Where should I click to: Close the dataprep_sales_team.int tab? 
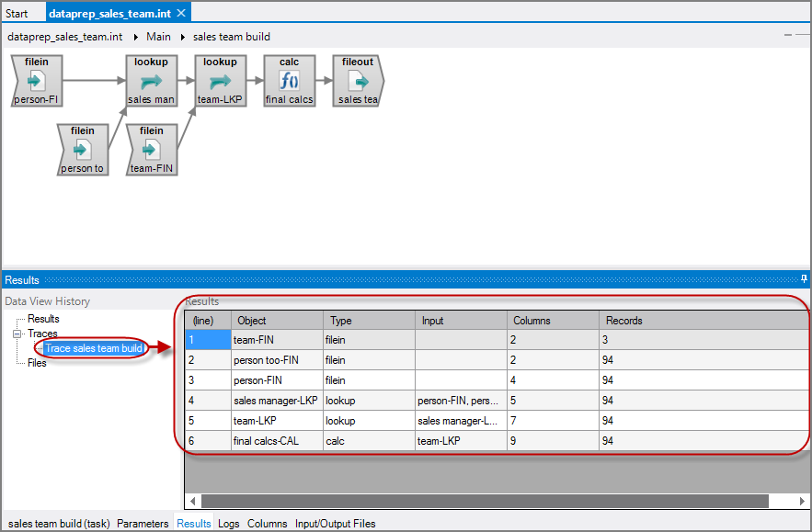tap(181, 13)
